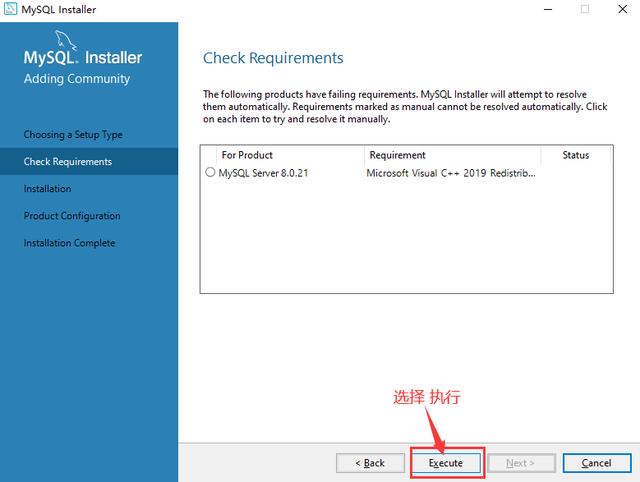The image size is (640, 482).
Task: Go back with the Back button
Action: 370,463
